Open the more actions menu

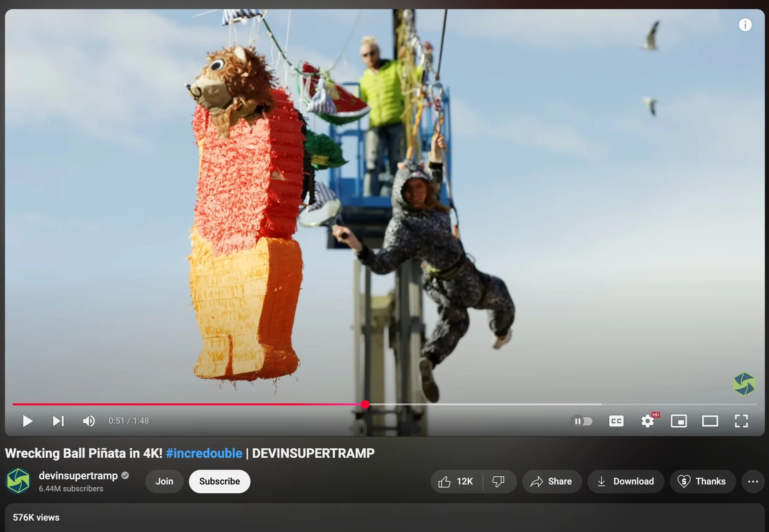click(753, 482)
